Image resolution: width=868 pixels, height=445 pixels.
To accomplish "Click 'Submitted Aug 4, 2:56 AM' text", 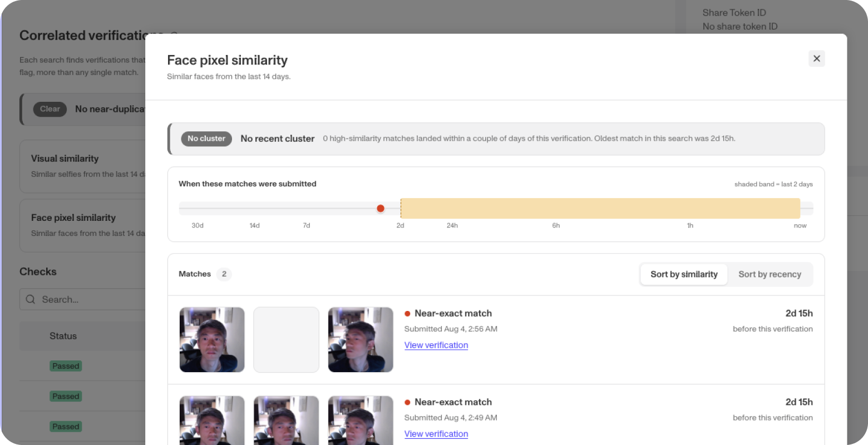I will pyautogui.click(x=451, y=329).
